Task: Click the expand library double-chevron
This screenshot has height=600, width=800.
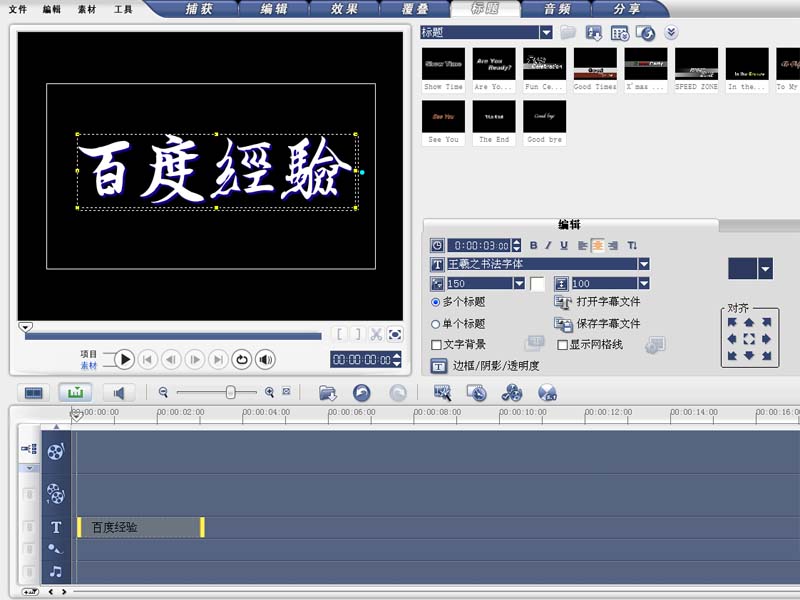Action: [x=671, y=33]
